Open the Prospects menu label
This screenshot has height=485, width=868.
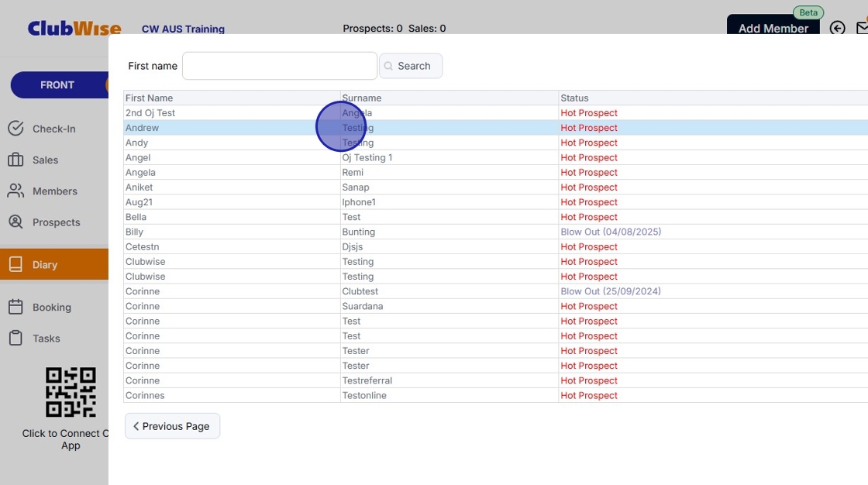pyautogui.click(x=57, y=222)
